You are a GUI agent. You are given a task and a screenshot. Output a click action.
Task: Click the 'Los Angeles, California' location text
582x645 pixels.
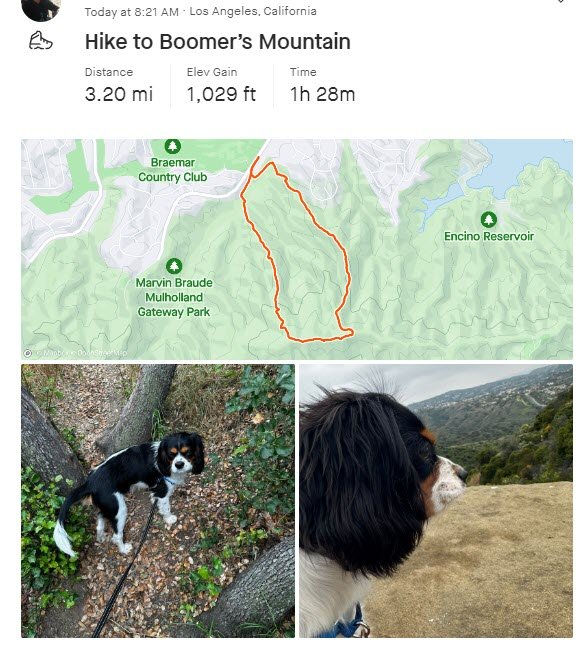(x=253, y=11)
